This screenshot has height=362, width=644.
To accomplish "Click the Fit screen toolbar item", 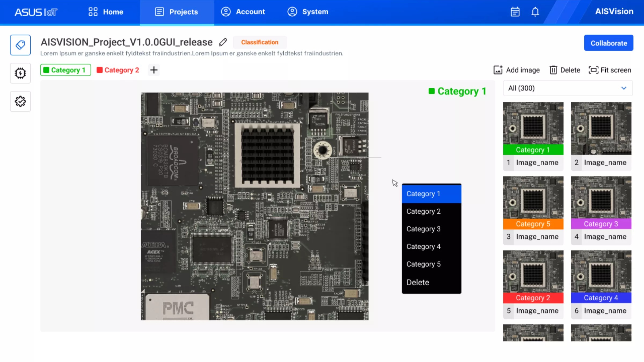I will tap(610, 70).
